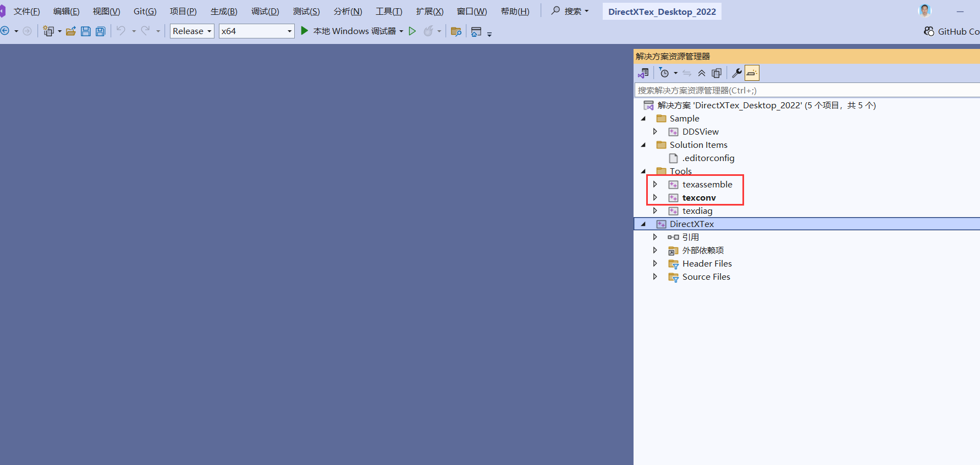Expand the Source Files filter
This screenshot has width=980, height=465.
(x=655, y=277)
